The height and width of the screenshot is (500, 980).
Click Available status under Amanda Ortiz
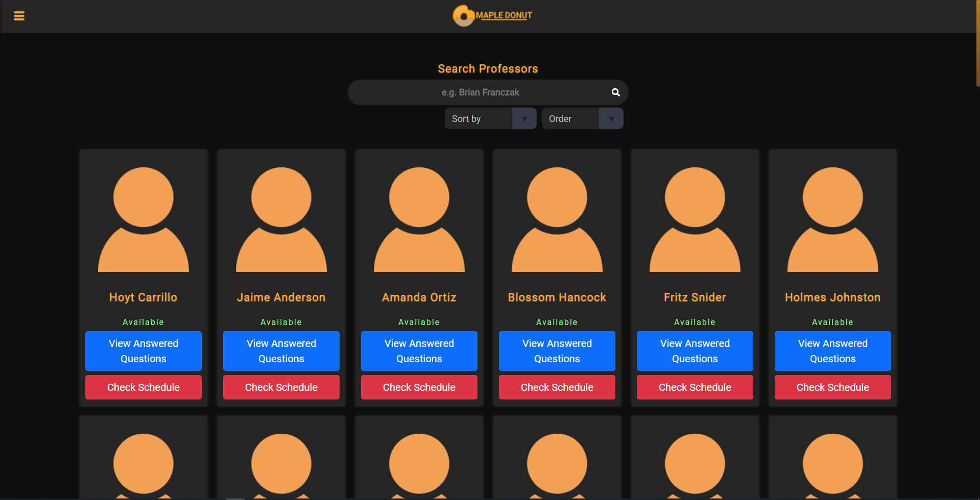419,322
